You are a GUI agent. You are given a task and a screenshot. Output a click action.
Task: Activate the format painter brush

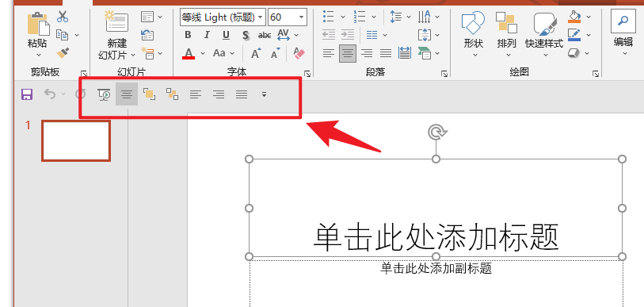63,52
